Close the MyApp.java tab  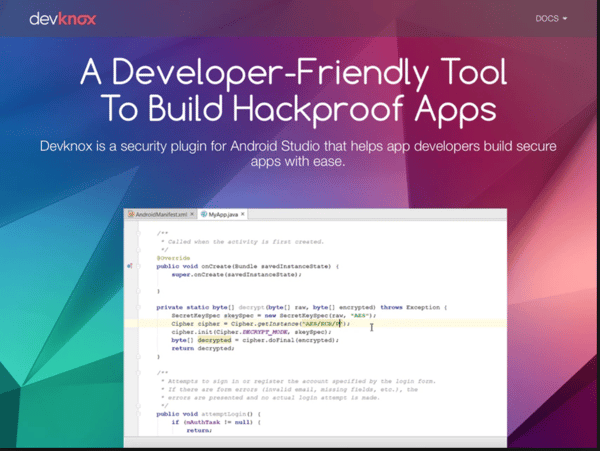coord(243,214)
